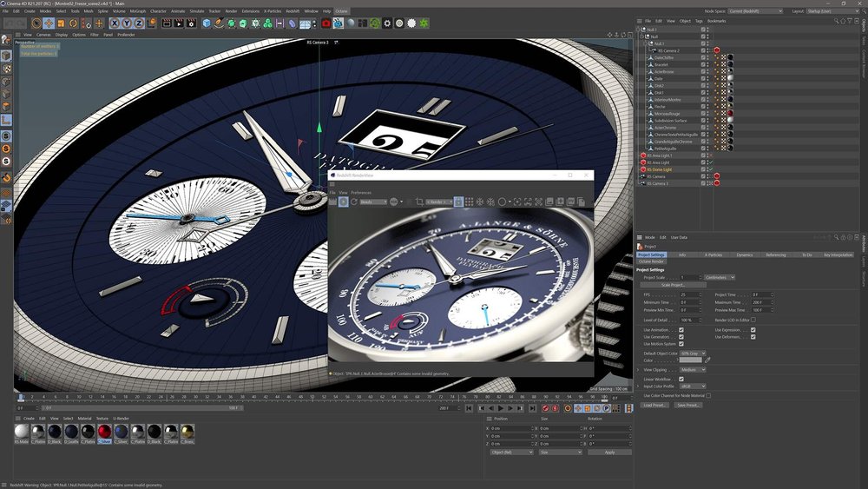Click the Rotate tool icon
868x489 pixels.
pos(75,23)
